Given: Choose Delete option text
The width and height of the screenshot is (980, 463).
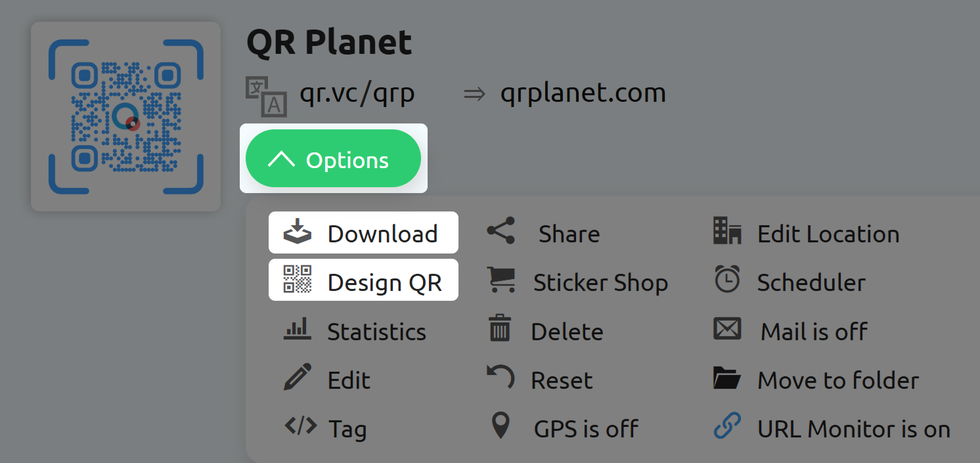Looking at the screenshot, I should 568,332.
